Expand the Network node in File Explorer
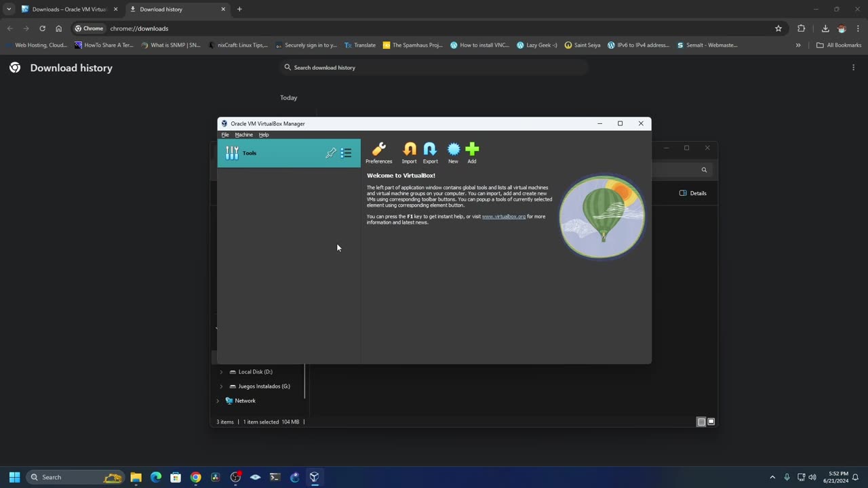The image size is (868, 488). click(218, 401)
